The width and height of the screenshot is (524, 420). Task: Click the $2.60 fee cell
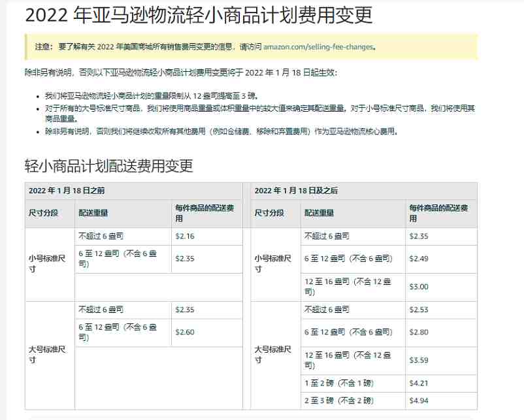click(185, 332)
